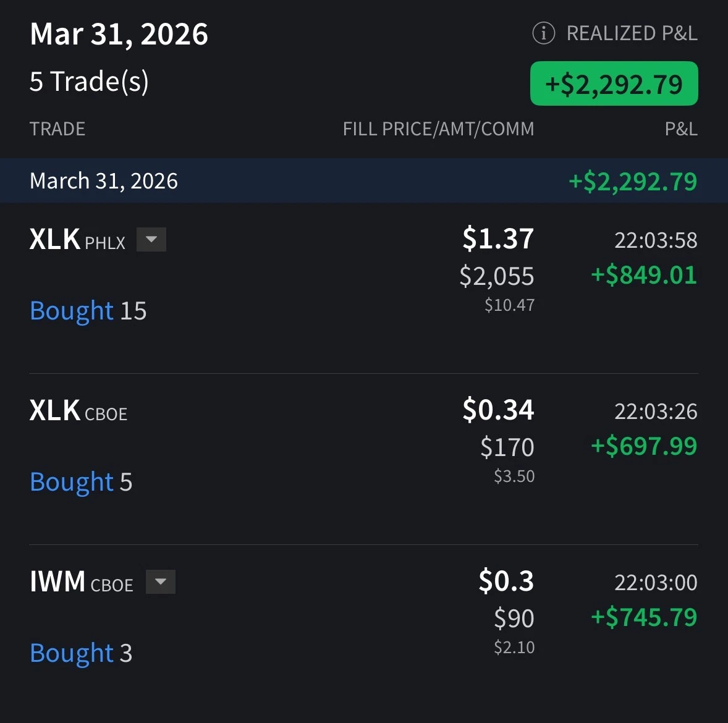Select the +$849.01 P&L value
The height and width of the screenshot is (723, 728).
(x=644, y=275)
